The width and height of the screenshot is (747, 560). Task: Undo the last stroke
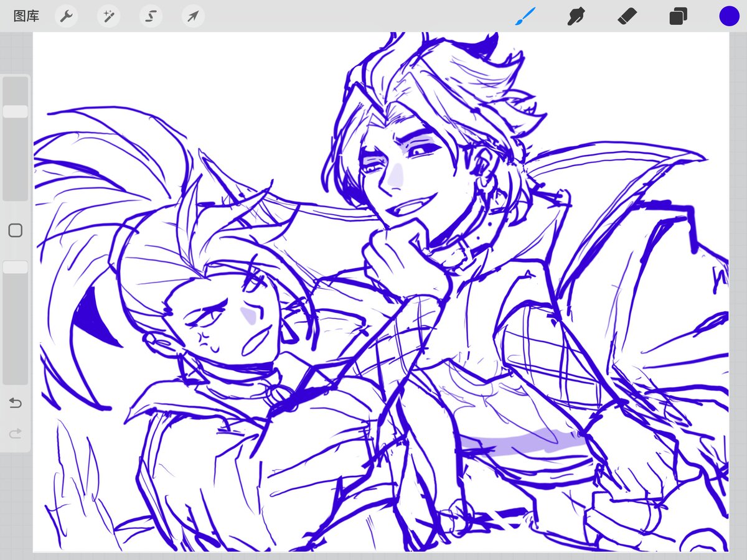(16, 403)
